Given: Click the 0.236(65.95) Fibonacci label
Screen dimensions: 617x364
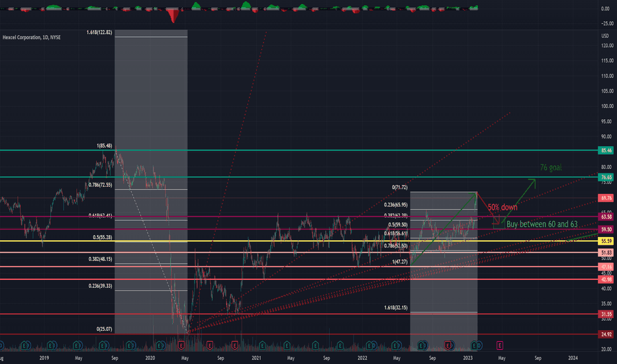Looking at the screenshot, I should (396, 205).
